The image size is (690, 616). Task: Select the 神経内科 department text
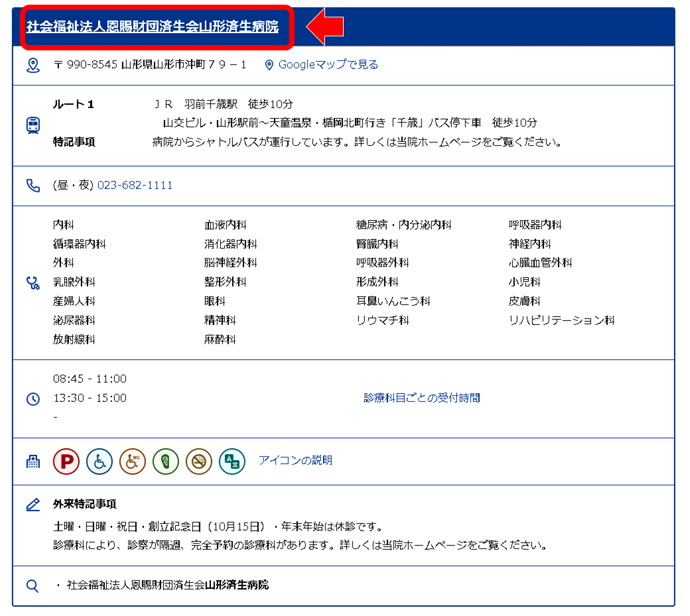click(x=529, y=244)
